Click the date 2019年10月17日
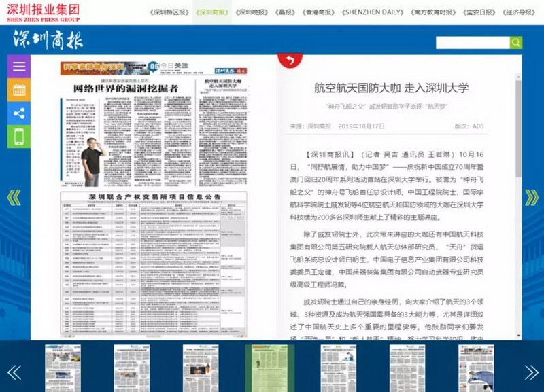This screenshot has height=392, width=544. pos(361,126)
